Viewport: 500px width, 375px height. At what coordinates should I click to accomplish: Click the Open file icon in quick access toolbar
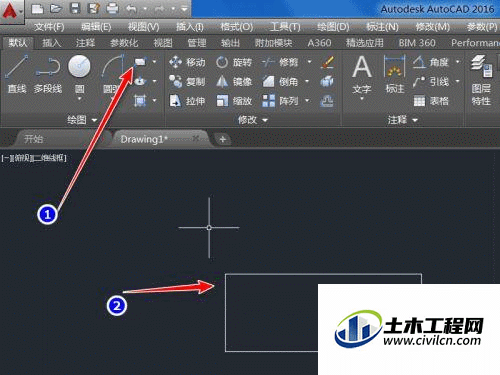click(56, 9)
